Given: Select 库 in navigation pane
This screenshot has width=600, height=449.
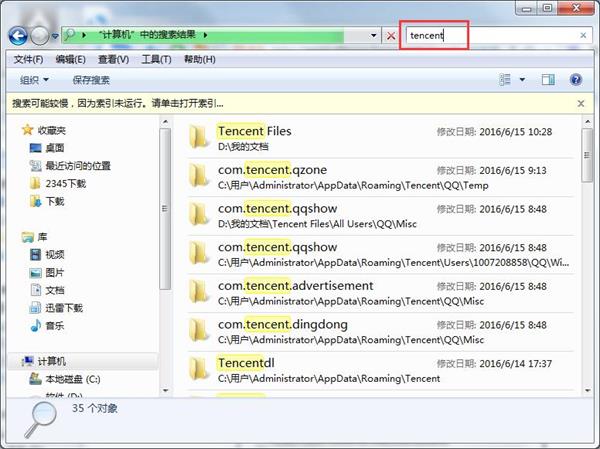Looking at the screenshot, I should (42, 237).
